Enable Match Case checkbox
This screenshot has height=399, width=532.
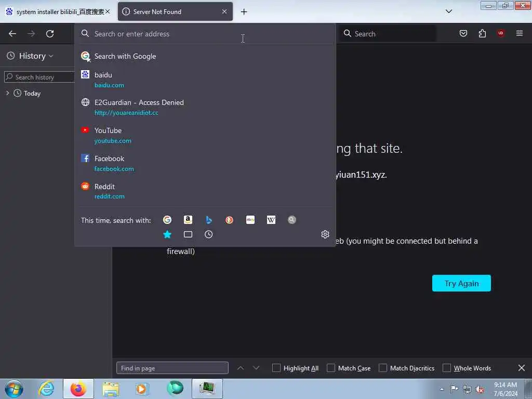[331, 368]
